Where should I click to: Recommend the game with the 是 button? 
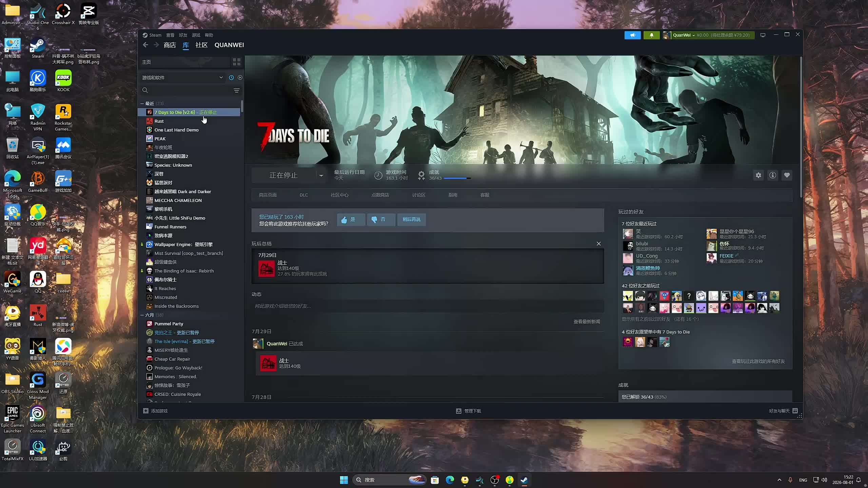pyautogui.click(x=351, y=220)
